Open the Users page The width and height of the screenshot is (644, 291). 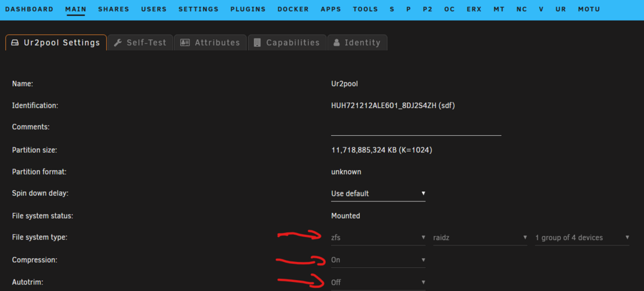point(154,9)
